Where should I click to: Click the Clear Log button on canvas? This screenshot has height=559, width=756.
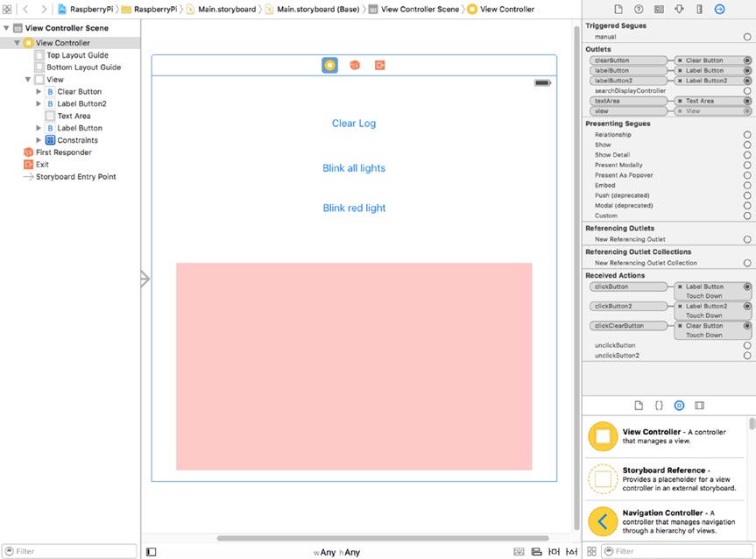[x=354, y=124]
